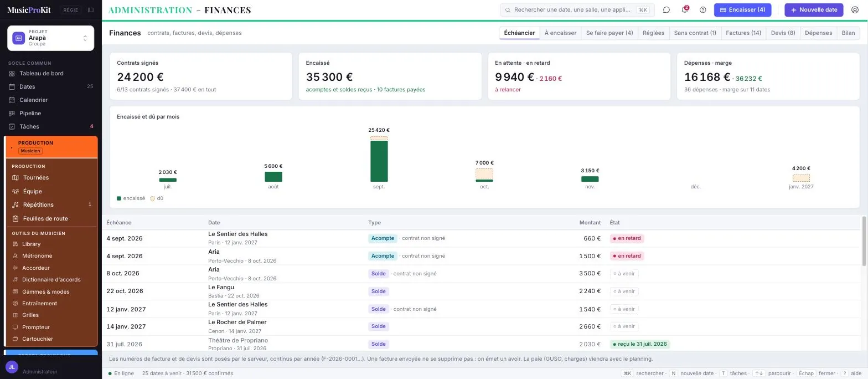Click the janv. 2027 dashed bar
868x379 pixels.
coord(801,178)
